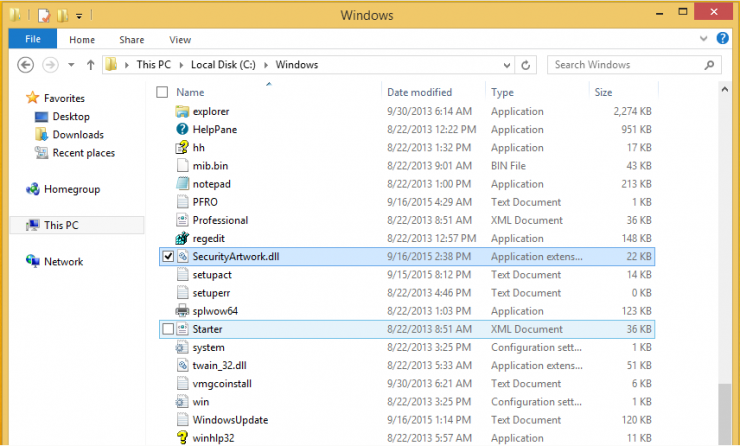Check the Starter file checkbox
740x446 pixels.
[168, 329]
